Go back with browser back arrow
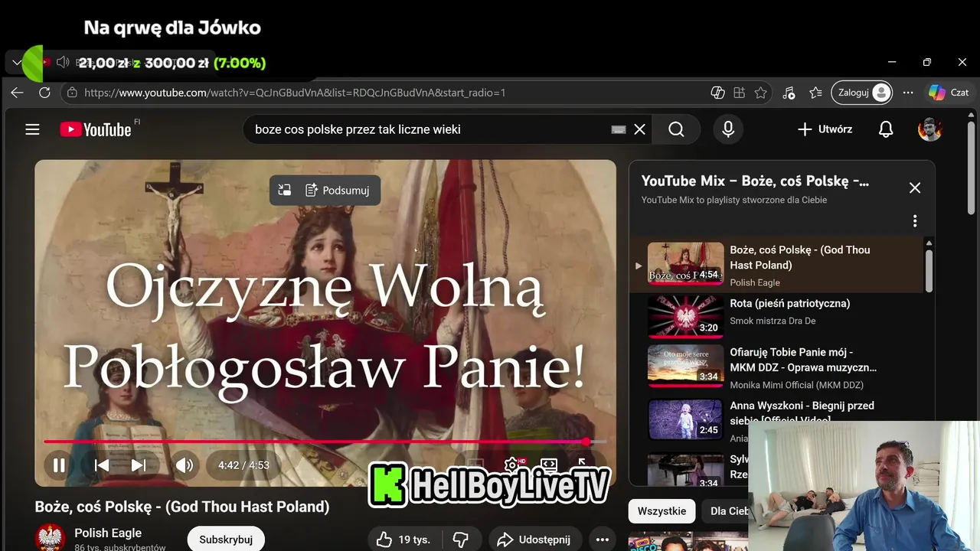Screen dimensions: 980x551 17,93
